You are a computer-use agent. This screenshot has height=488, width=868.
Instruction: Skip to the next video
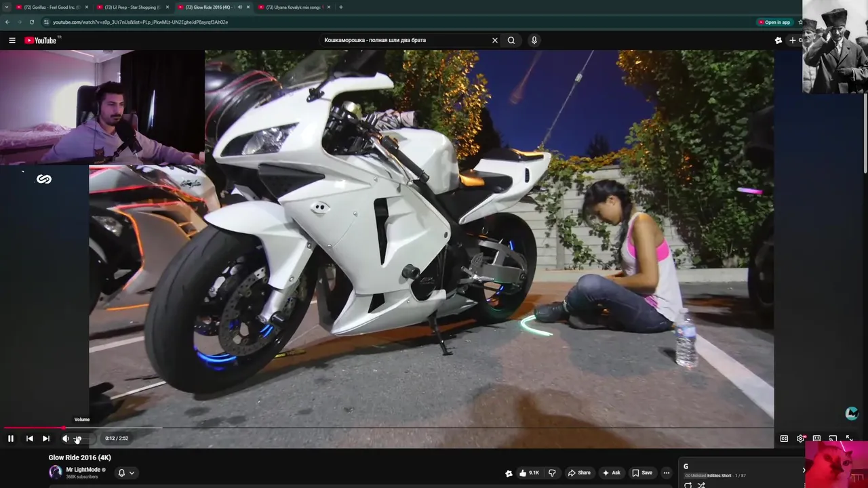pos(46,439)
